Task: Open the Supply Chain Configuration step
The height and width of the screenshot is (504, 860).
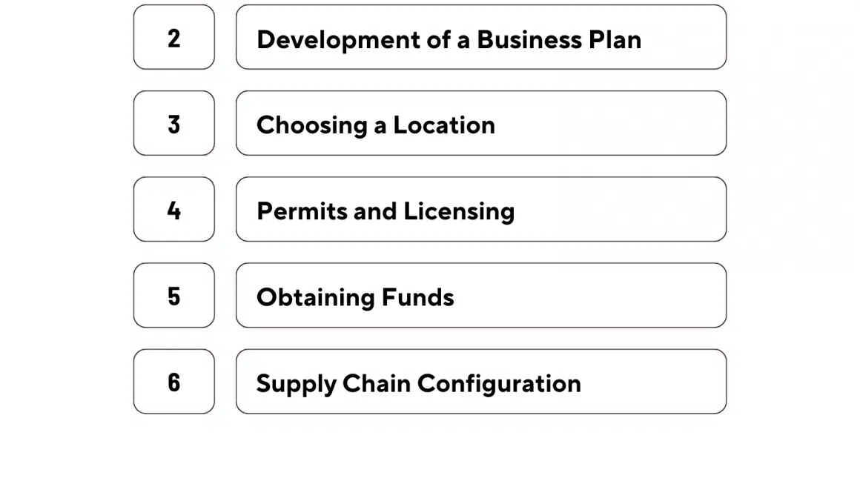Action: coord(480,382)
